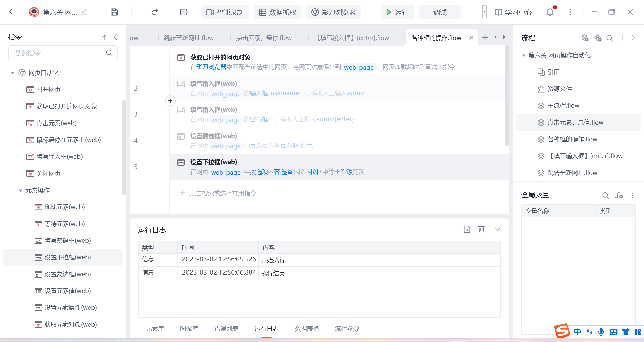Collapse the 元素操作 tree node

(x=20, y=190)
